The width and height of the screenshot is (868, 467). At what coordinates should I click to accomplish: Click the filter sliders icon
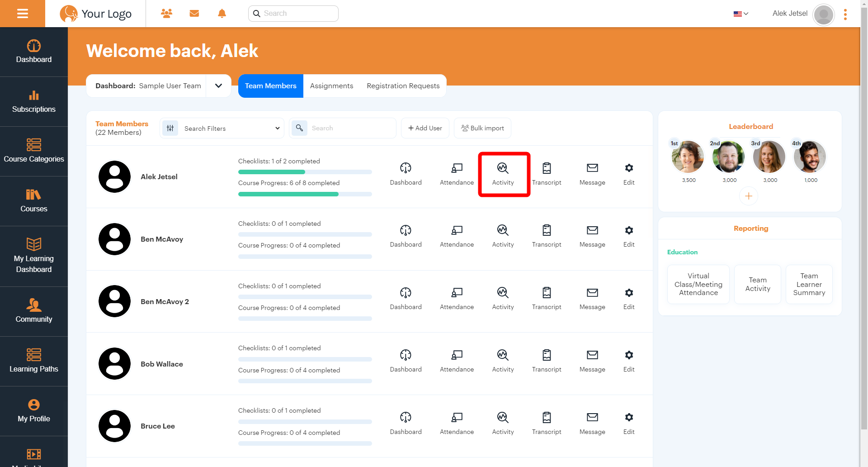[x=170, y=129]
